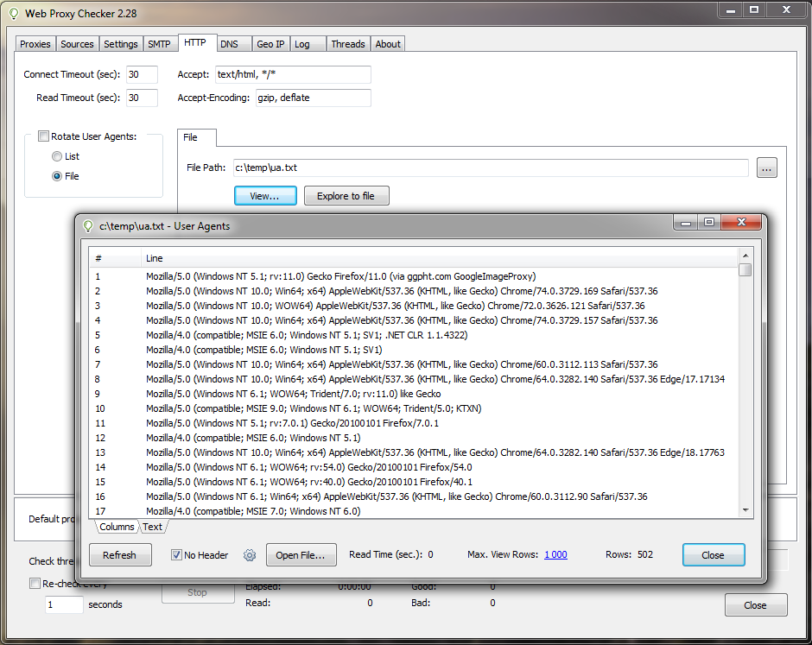Click the Web Proxy Checker lightbulb icon
The image size is (812, 645).
point(14,14)
